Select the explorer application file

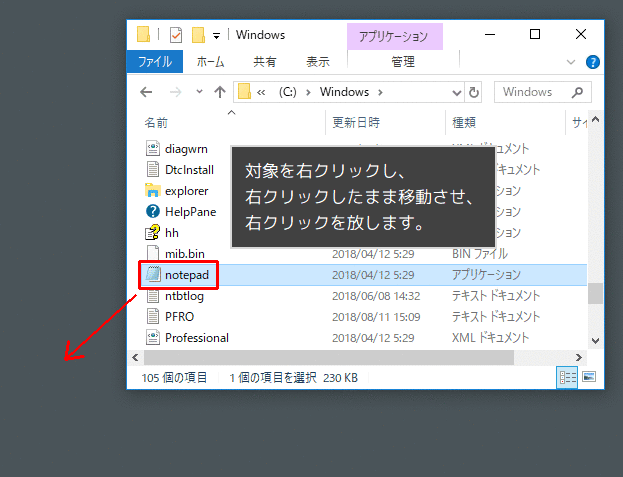pyautogui.click(x=186, y=190)
